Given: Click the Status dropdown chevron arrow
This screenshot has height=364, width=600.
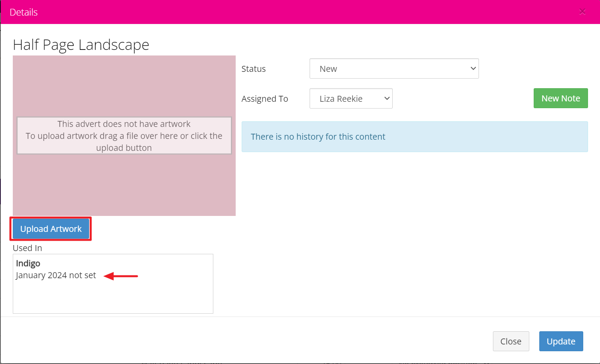Looking at the screenshot, I should click(473, 69).
